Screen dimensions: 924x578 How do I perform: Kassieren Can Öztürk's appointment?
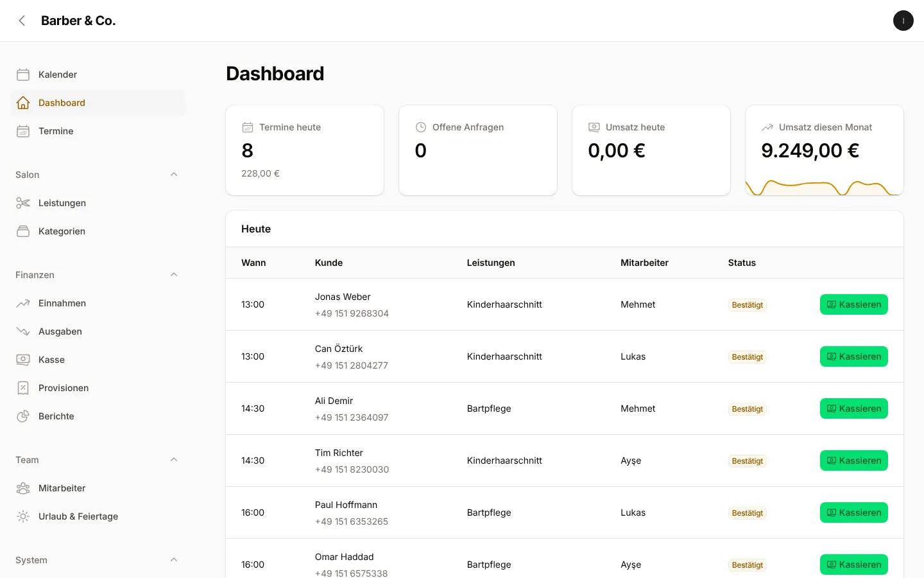pyautogui.click(x=853, y=356)
